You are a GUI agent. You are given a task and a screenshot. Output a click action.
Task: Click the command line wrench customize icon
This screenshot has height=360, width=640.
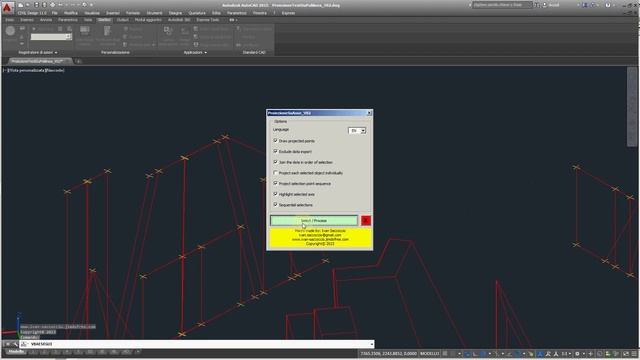pos(15,344)
